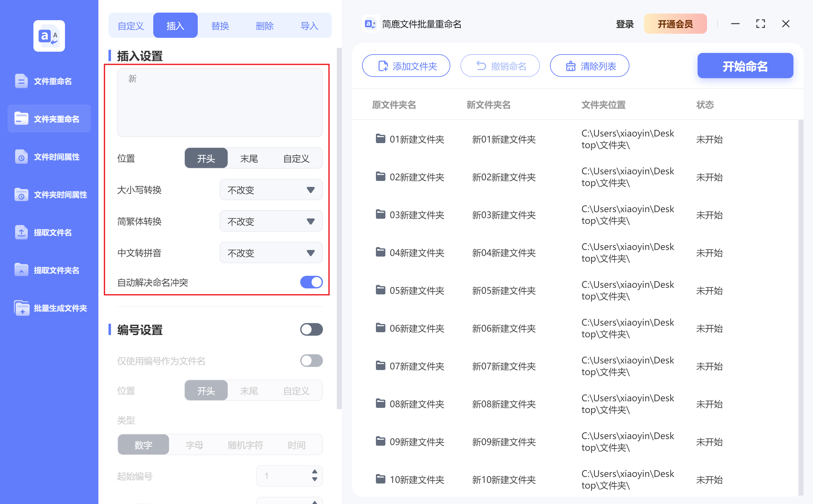Open 文件时间属性 panel
Viewport: 813px width, 504px height.
[x=49, y=157]
